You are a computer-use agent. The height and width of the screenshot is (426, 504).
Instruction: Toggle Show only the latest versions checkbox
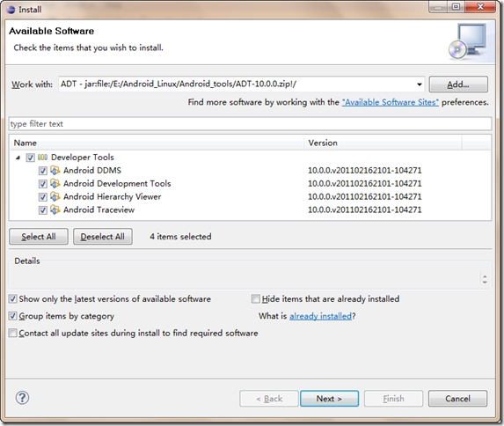13,299
